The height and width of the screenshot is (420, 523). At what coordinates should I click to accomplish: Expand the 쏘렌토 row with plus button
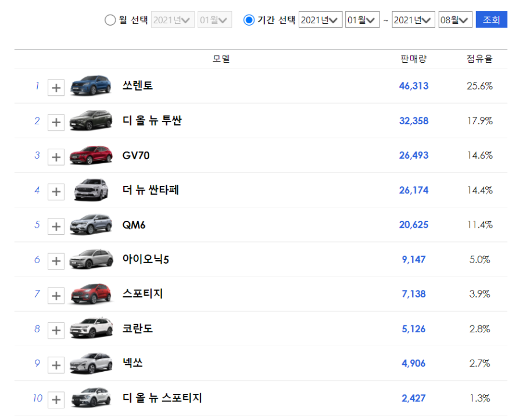56,88
